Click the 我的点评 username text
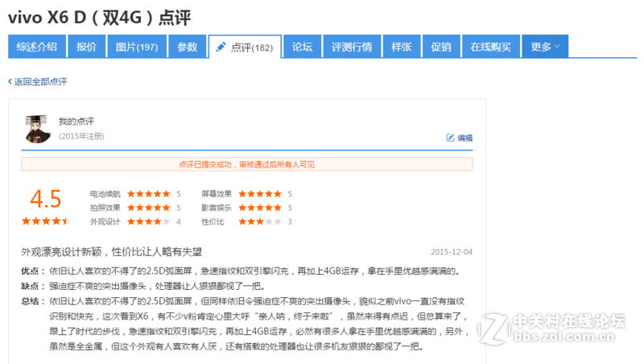 76,121
